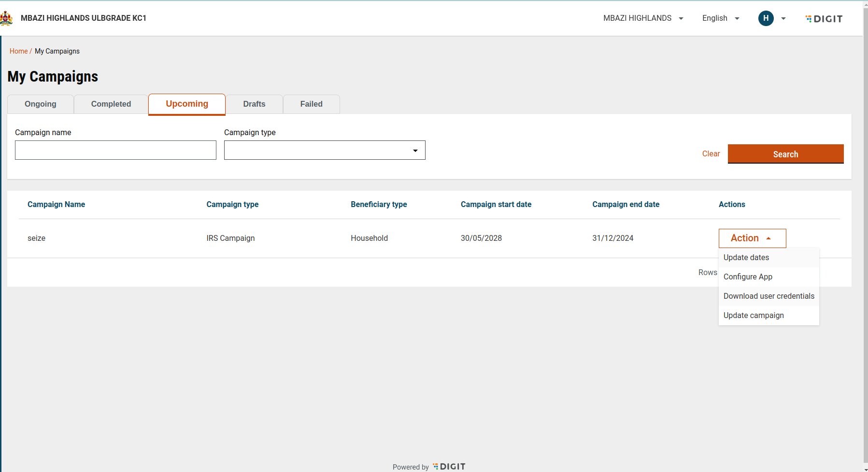The image size is (868, 472).
Task: Click the DIGIT logo in top bar
Action: pos(824,19)
